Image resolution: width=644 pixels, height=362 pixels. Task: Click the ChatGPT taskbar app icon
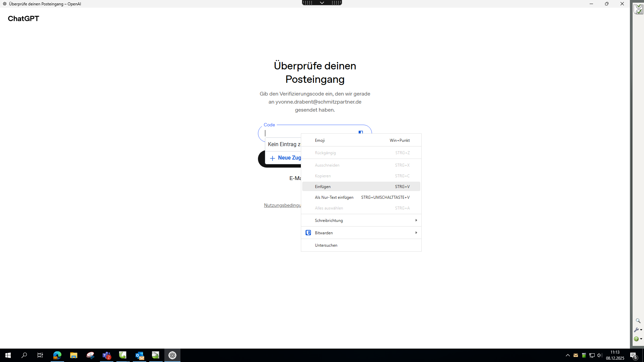click(x=172, y=355)
